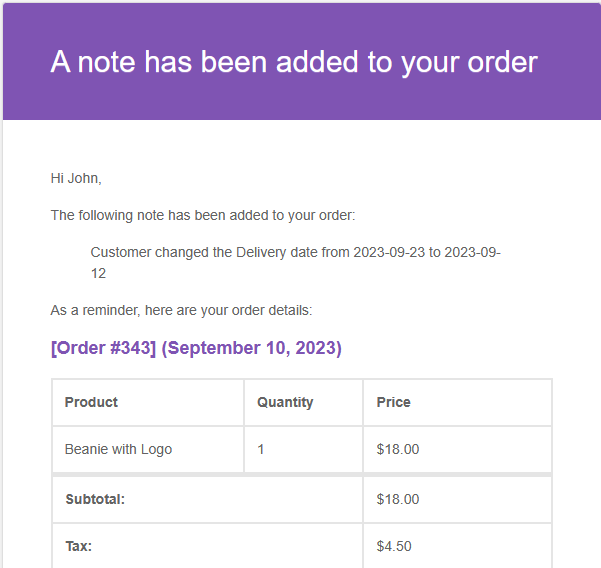Click the old date 2023-09-23 in the note

[389, 253]
